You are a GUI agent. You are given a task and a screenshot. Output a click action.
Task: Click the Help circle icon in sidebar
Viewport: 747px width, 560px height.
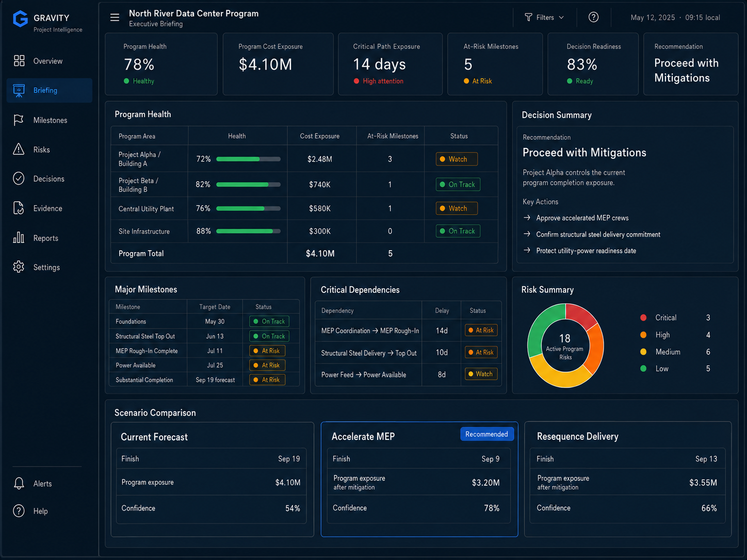point(19,510)
